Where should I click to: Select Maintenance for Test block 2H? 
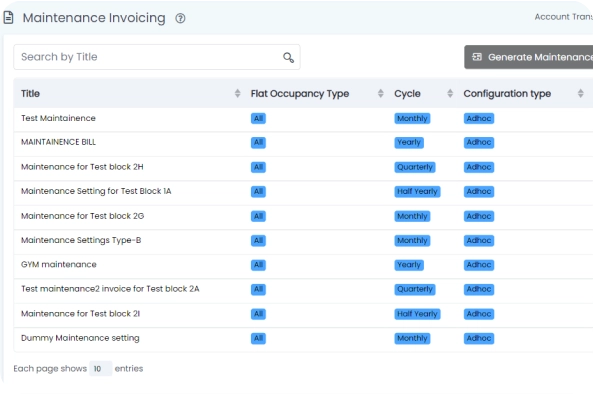pyautogui.click(x=82, y=167)
